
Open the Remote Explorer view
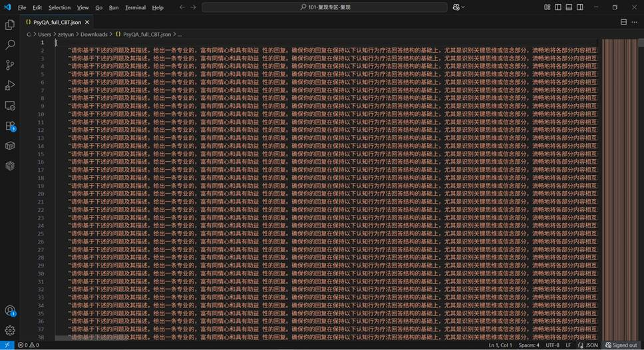(x=10, y=106)
